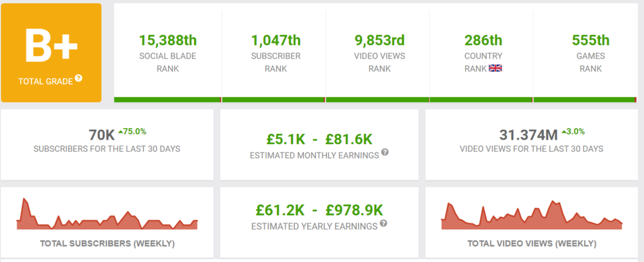Screen dimensions: 644x262
Task: Click the 31.374M video views figure
Action: [529, 135]
